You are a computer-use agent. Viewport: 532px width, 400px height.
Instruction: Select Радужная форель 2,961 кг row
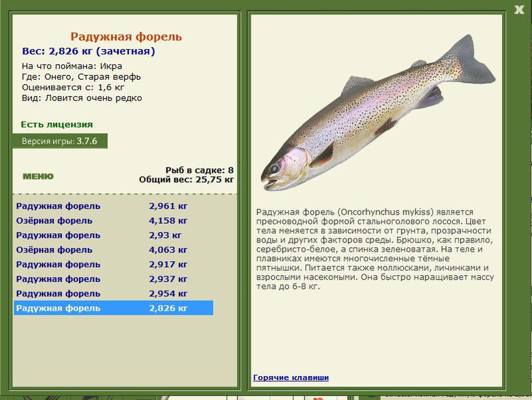pos(113,206)
